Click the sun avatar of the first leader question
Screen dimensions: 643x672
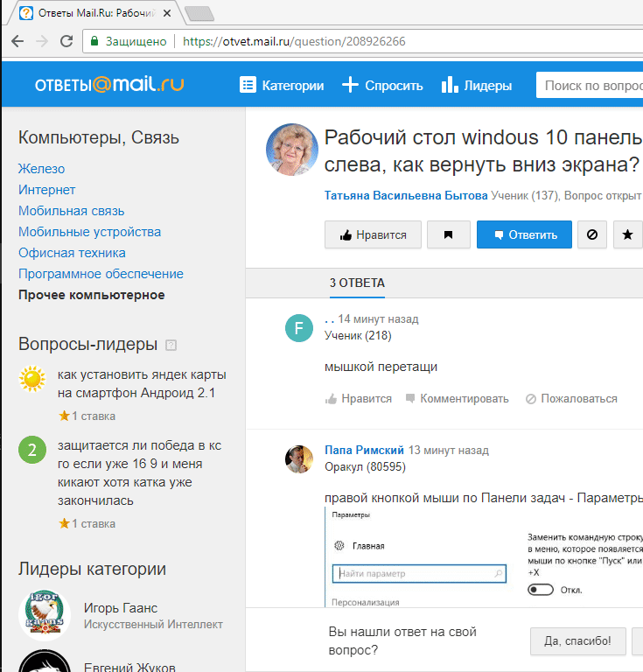pyautogui.click(x=32, y=379)
